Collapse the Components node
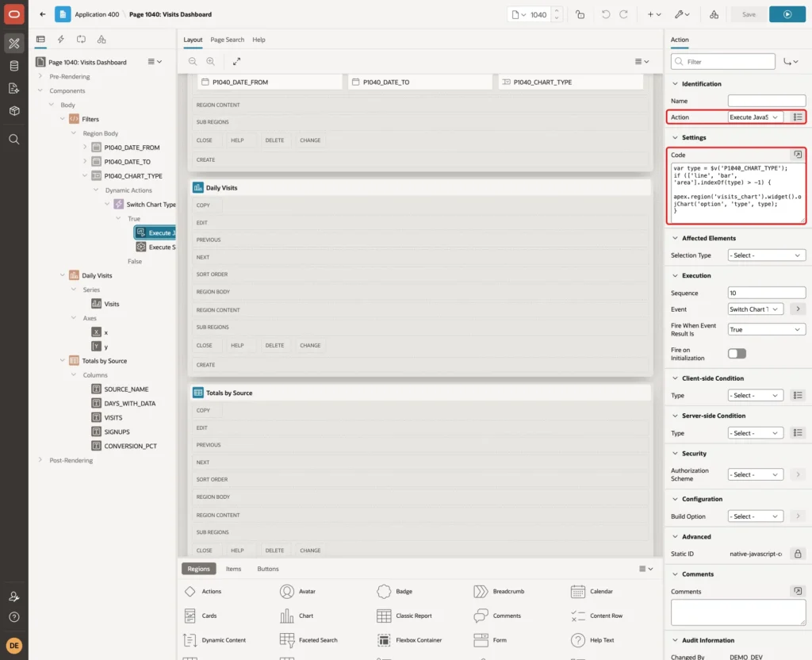This screenshot has height=660, width=812. [x=40, y=90]
